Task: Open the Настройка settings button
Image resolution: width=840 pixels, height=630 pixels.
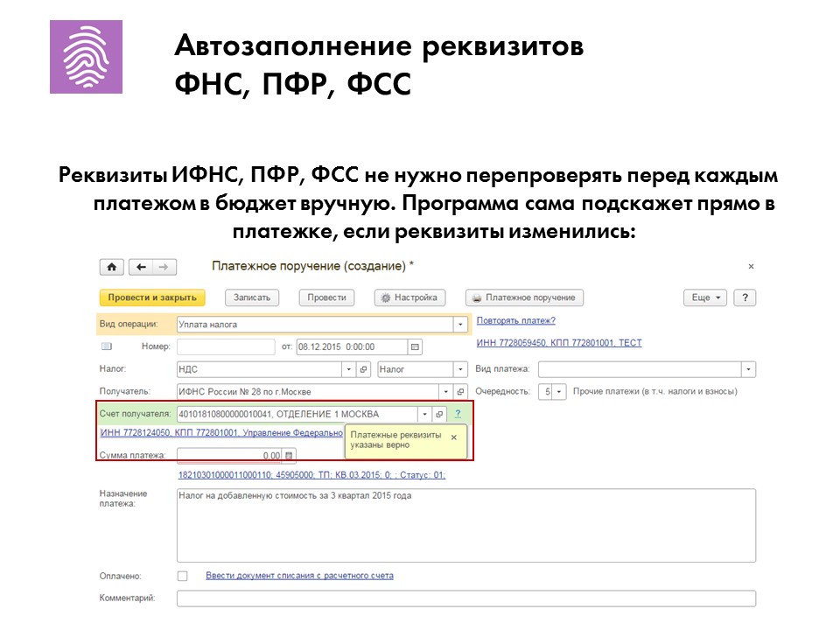Action: [x=409, y=297]
